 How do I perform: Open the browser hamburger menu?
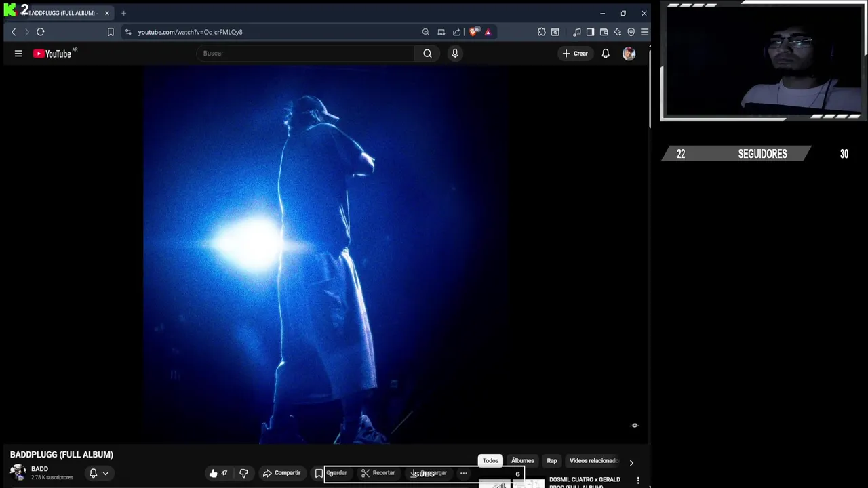tap(645, 32)
